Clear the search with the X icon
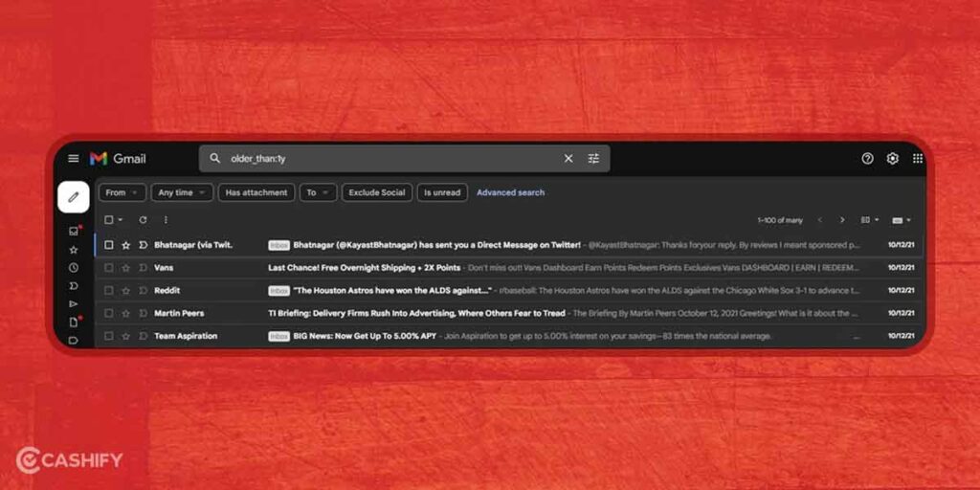This screenshot has height=490, width=980. pyautogui.click(x=568, y=159)
